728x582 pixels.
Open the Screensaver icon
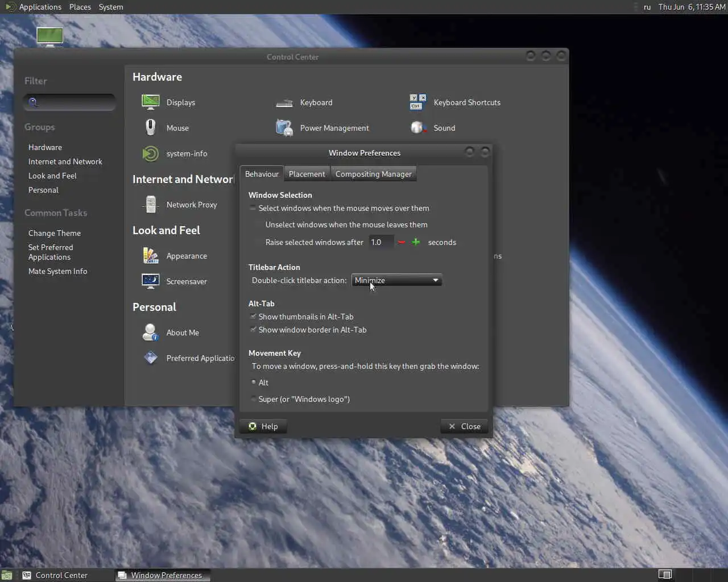coord(151,281)
